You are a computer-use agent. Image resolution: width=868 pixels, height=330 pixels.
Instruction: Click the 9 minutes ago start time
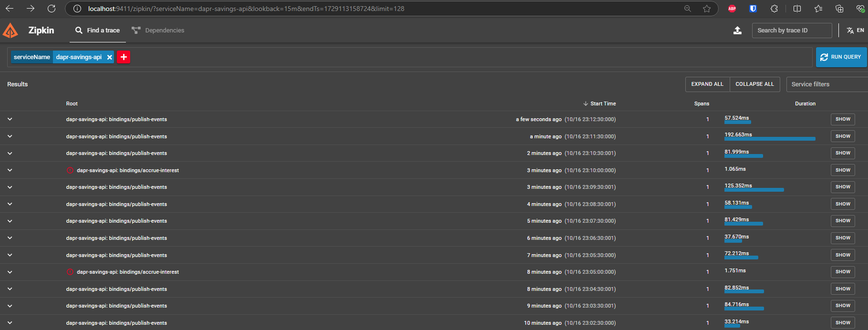tap(544, 306)
